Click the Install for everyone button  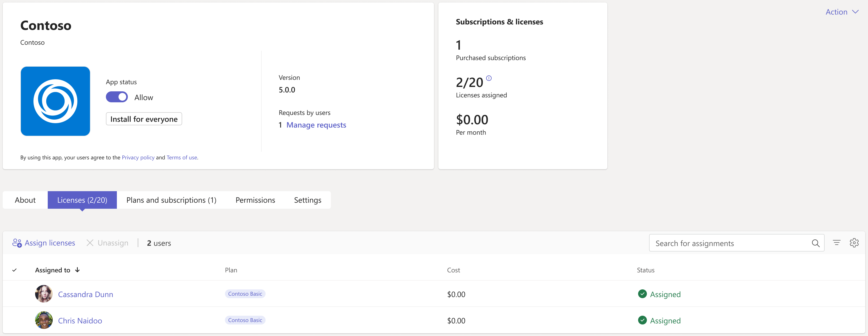point(143,118)
